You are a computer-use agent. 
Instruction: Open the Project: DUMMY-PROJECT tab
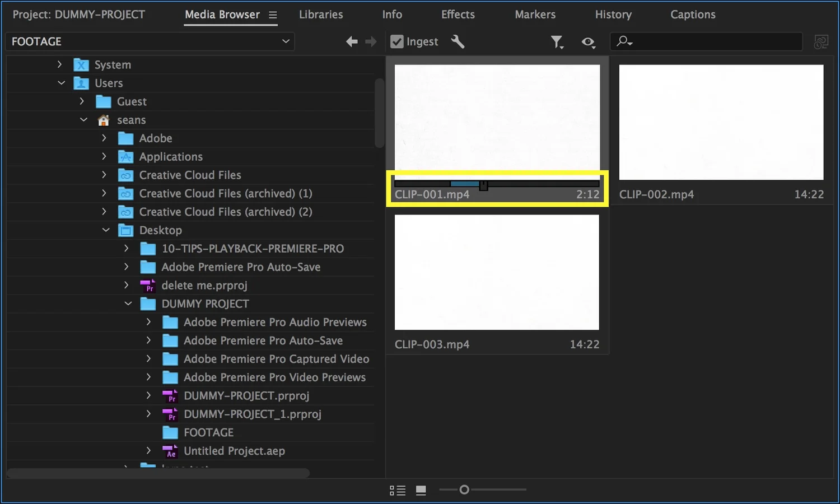(79, 15)
